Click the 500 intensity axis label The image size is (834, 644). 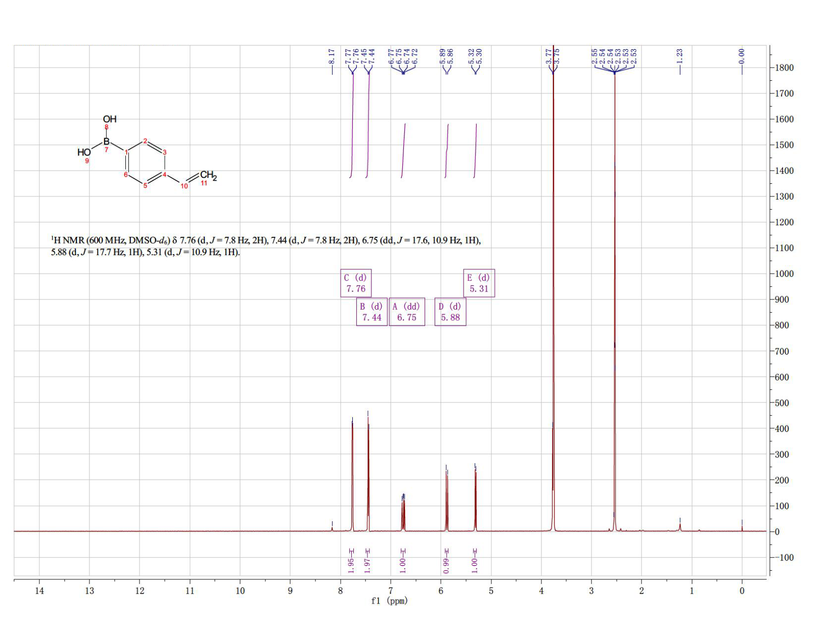point(782,403)
